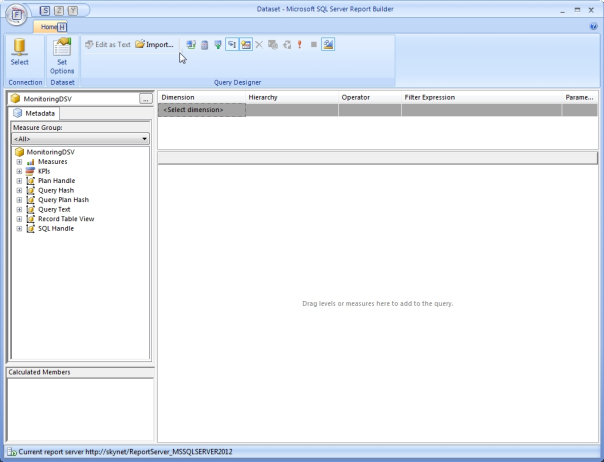Select the Metadata tab
This screenshot has width=604, height=462.
(34, 113)
